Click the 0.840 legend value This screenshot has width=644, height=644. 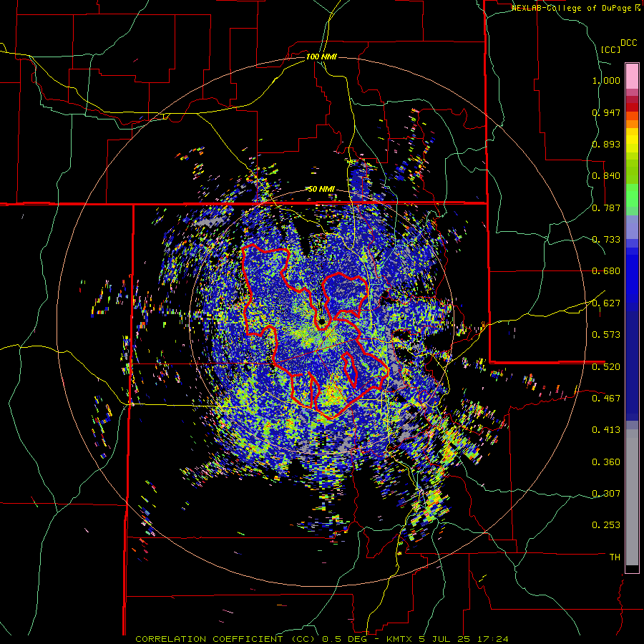click(606, 176)
